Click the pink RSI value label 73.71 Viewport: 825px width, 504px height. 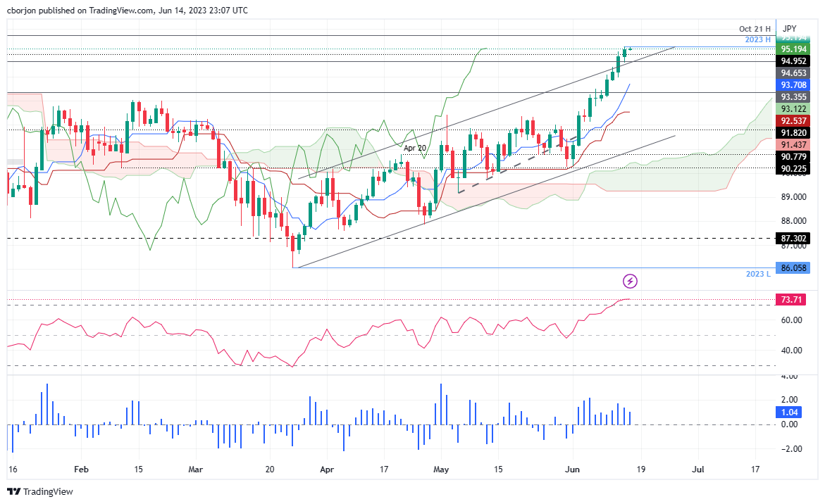pyautogui.click(x=789, y=300)
